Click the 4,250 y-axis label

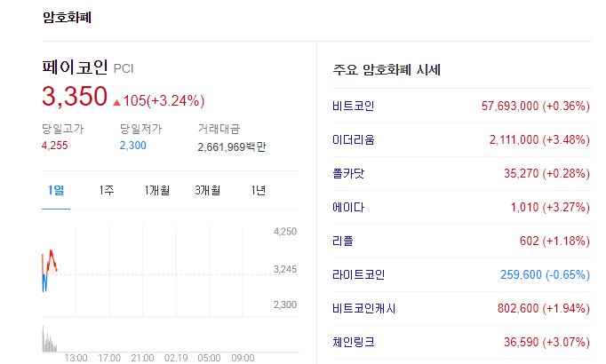tap(285, 232)
